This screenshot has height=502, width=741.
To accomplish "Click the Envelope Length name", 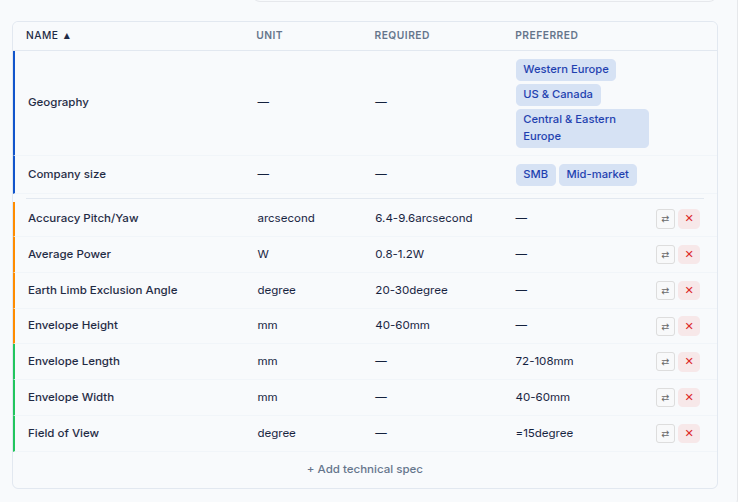I will point(74,361).
